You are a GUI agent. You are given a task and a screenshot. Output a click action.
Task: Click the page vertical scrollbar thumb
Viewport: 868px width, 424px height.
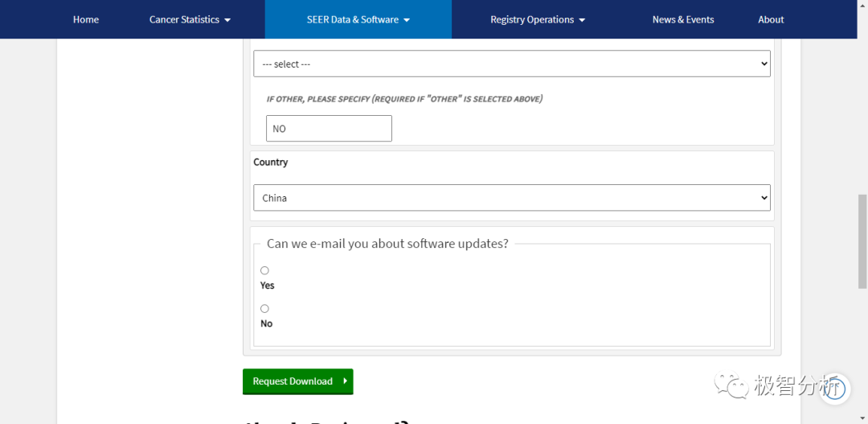(x=862, y=241)
